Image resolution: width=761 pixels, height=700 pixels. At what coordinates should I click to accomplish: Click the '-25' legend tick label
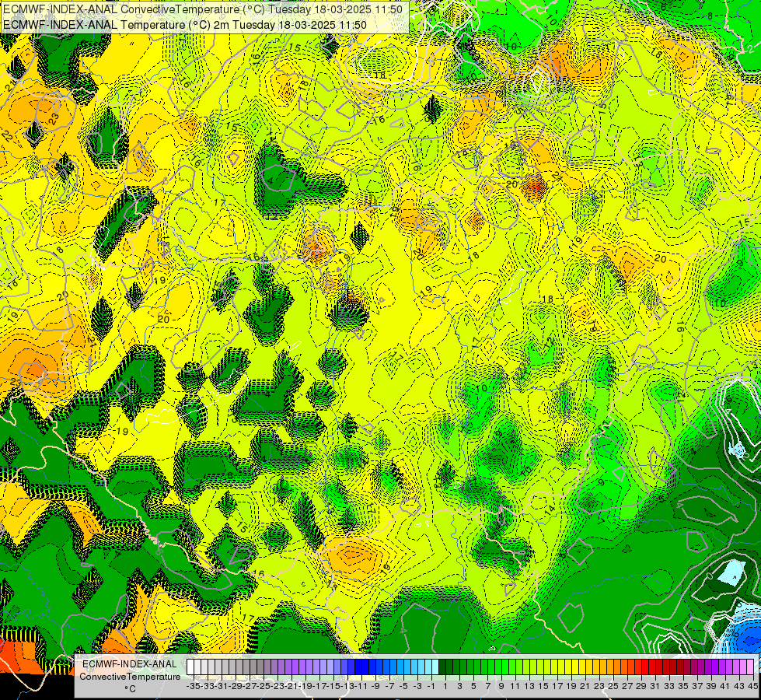click(x=264, y=686)
